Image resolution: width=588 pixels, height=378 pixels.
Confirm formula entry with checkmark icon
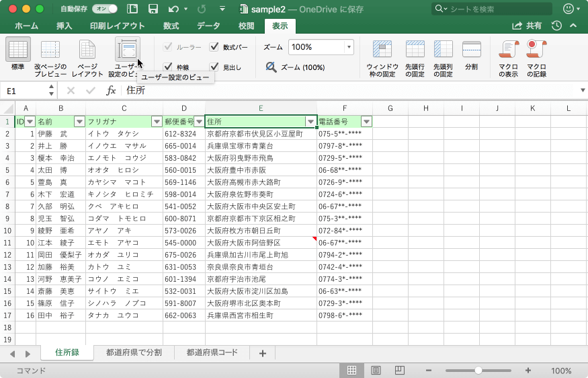tap(90, 91)
